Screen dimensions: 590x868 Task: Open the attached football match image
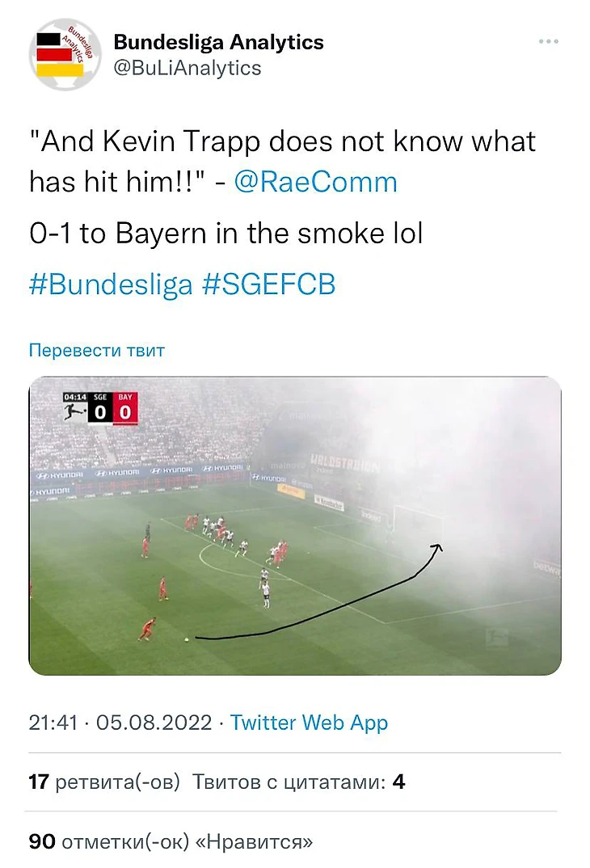coord(295,526)
